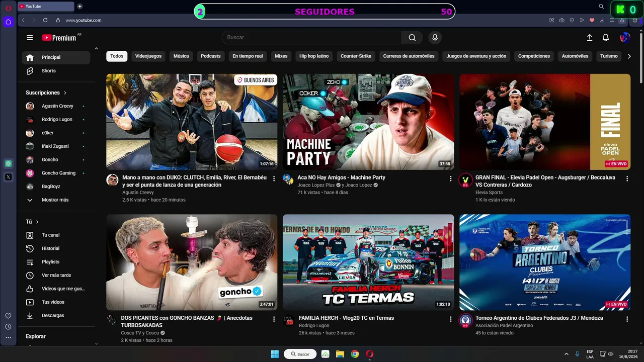This screenshot has height=362, width=644.
Task: Select the Hip hop latino filter chip
Action: coord(314,56)
